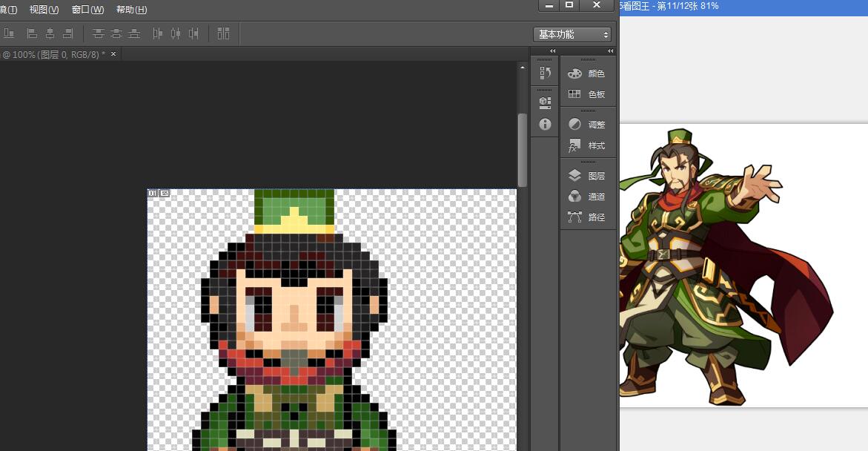Viewport: 868px width, 451px height.
Task: Click distribute left edges icon
Action: (x=158, y=34)
